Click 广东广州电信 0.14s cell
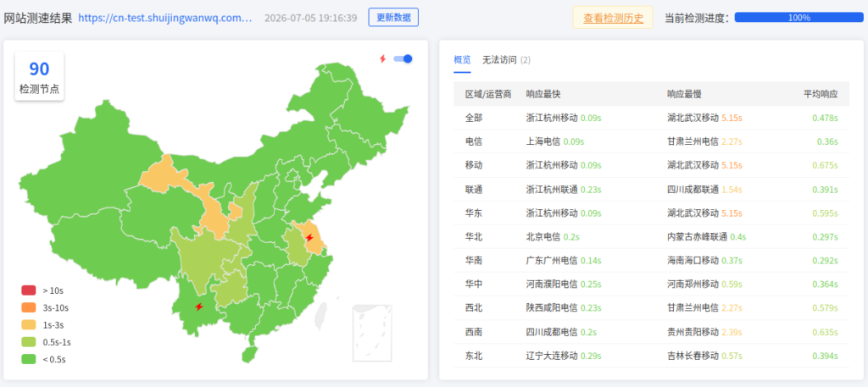 click(564, 260)
